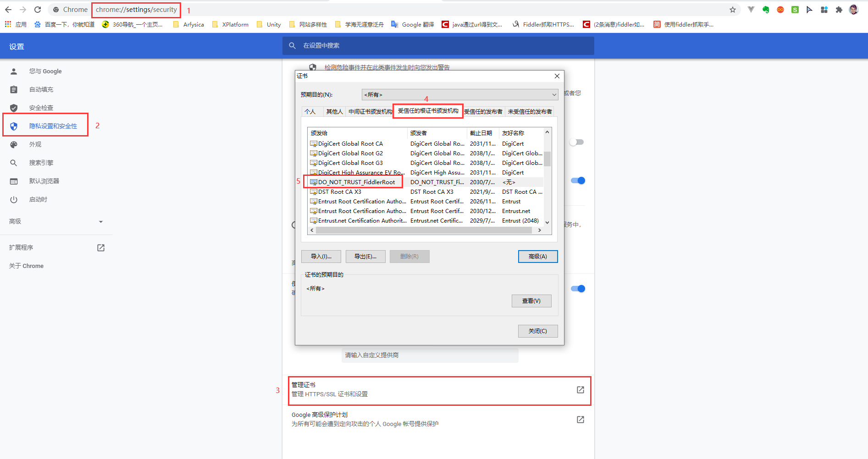Click the 关闭(C) button

click(x=538, y=331)
